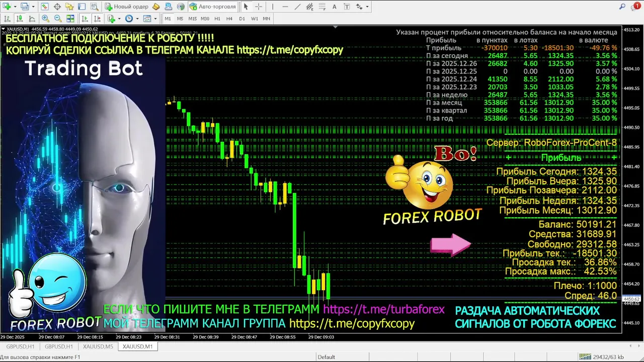The width and height of the screenshot is (644, 362).
Task: Toggle the Terminal panel icon
Action: (x=82, y=7)
